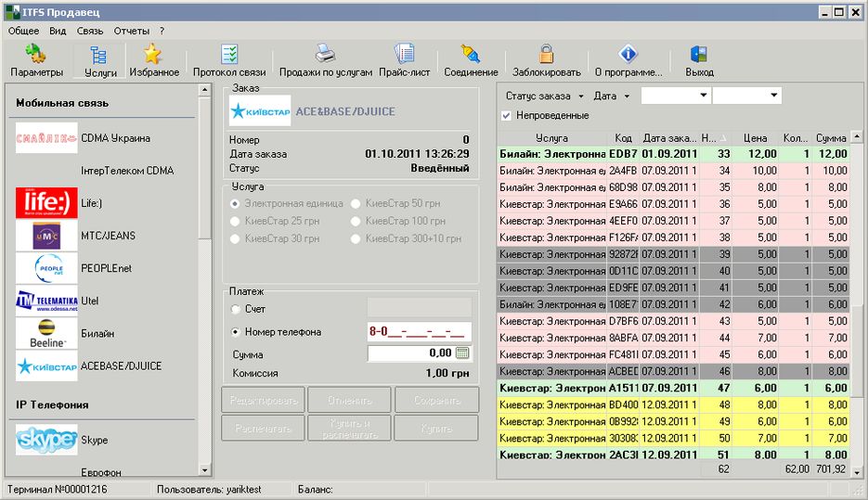Select КиевСтар 25 грн radio option
The image size is (868, 500).
pyautogui.click(x=235, y=221)
